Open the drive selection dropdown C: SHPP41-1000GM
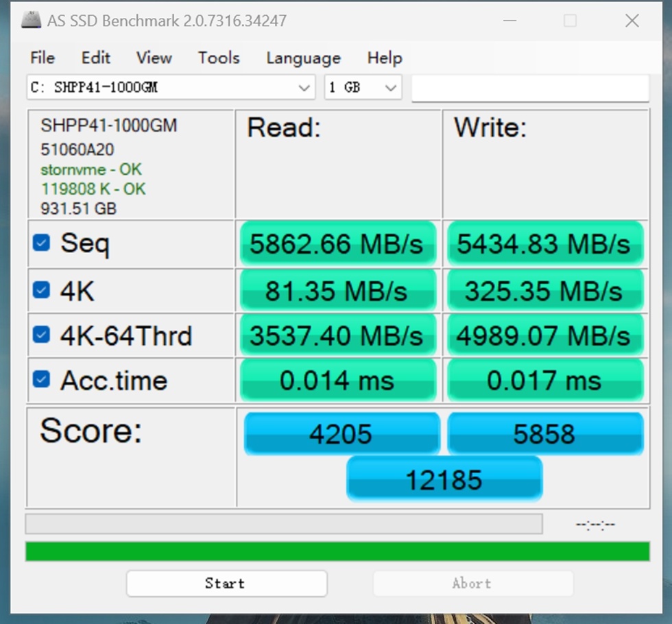The height and width of the screenshot is (624, 672). click(x=171, y=88)
